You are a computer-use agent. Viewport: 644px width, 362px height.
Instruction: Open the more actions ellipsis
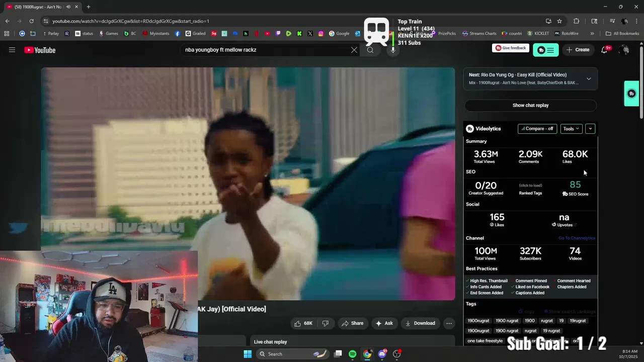click(x=449, y=323)
